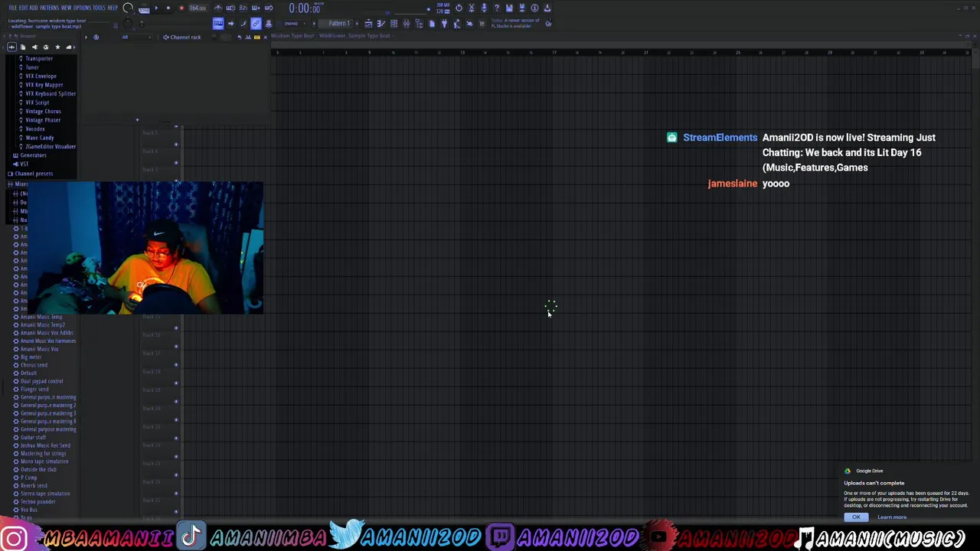Click the star favorites icon in browser
The height and width of the screenshot is (551, 980).
pyautogui.click(x=57, y=47)
